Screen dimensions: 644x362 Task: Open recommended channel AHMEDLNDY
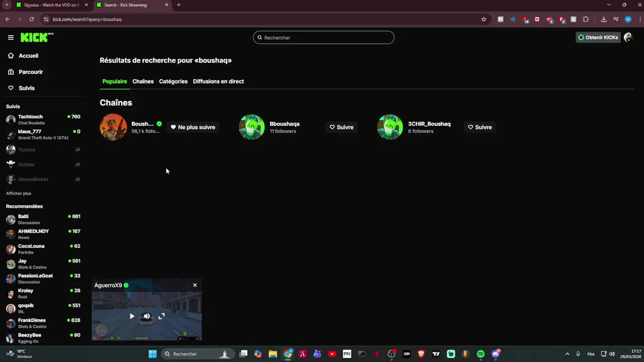coord(43,234)
